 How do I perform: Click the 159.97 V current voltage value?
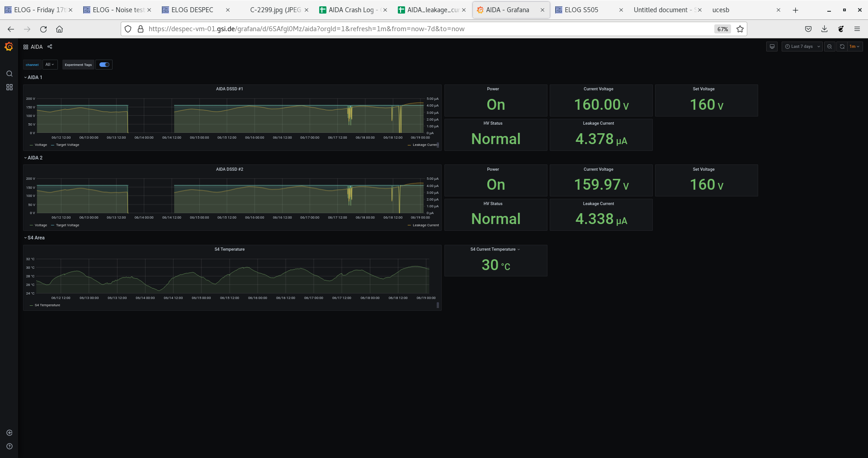tap(601, 185)
